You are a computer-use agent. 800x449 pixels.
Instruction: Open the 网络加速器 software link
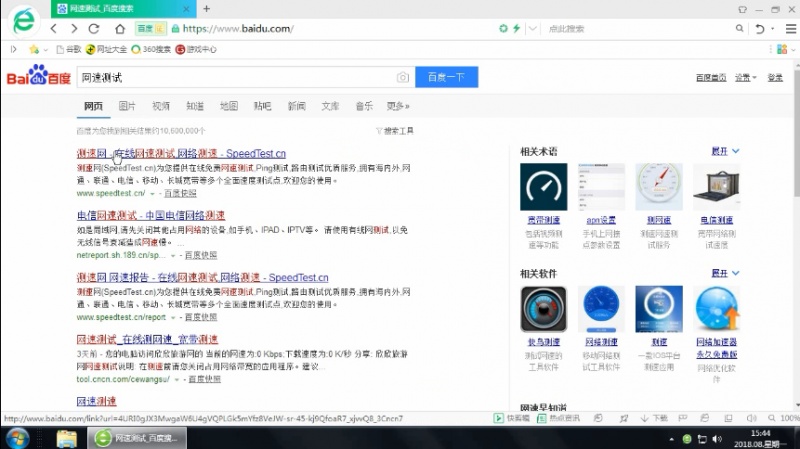(716, 348)
